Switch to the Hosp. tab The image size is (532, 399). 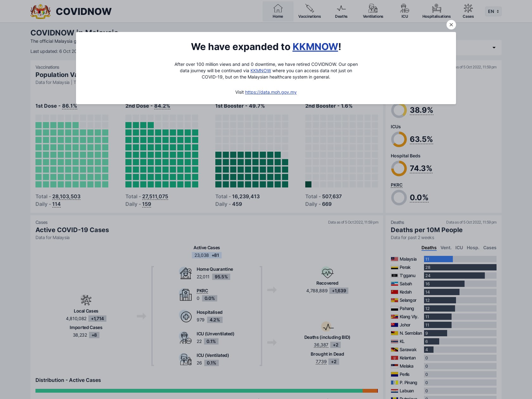[473, 248]
